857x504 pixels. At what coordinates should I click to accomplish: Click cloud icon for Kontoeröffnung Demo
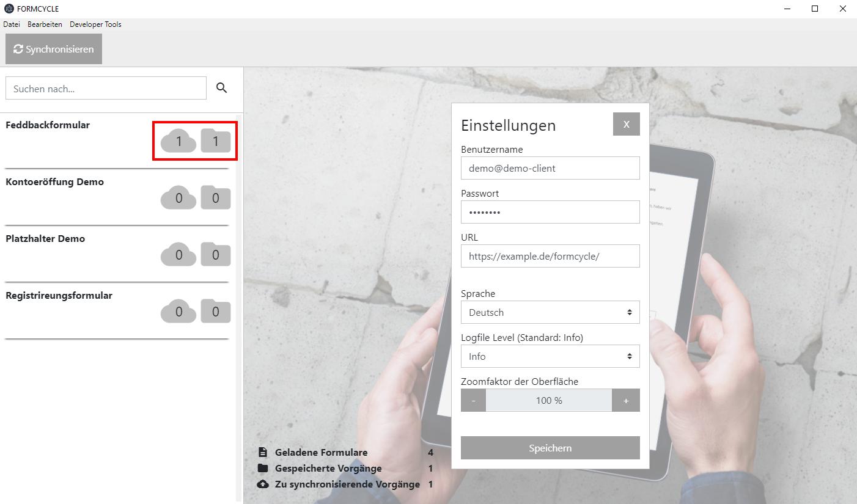pos(178,199)
